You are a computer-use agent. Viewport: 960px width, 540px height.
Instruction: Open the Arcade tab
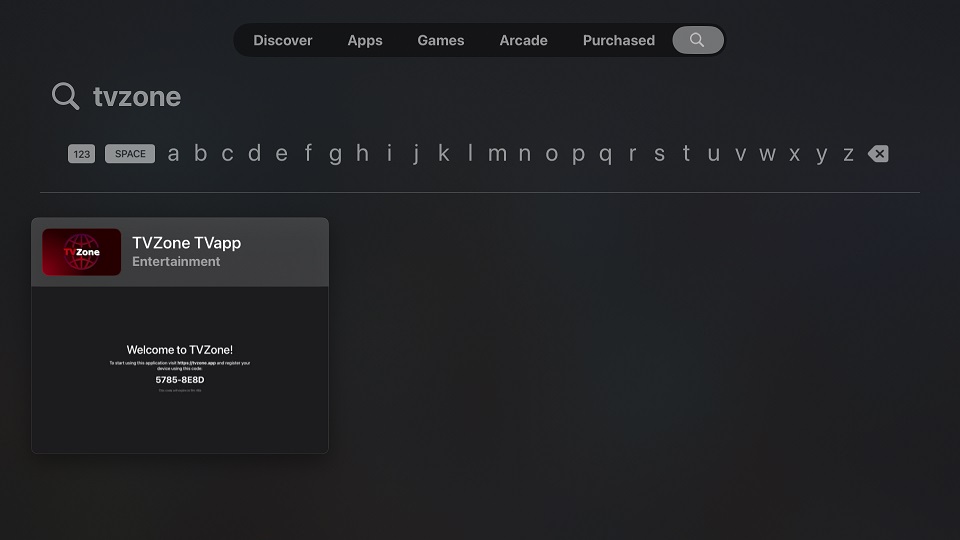(x=523, y=40)
